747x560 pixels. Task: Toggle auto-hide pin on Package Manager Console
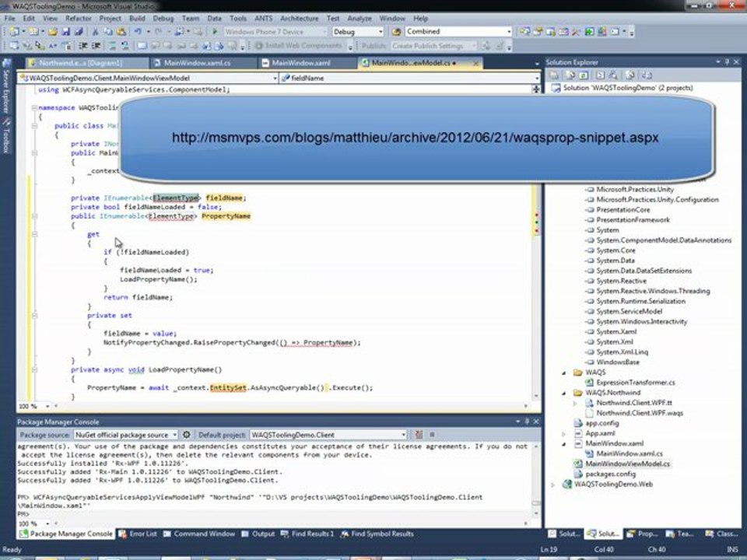[527, 422]
